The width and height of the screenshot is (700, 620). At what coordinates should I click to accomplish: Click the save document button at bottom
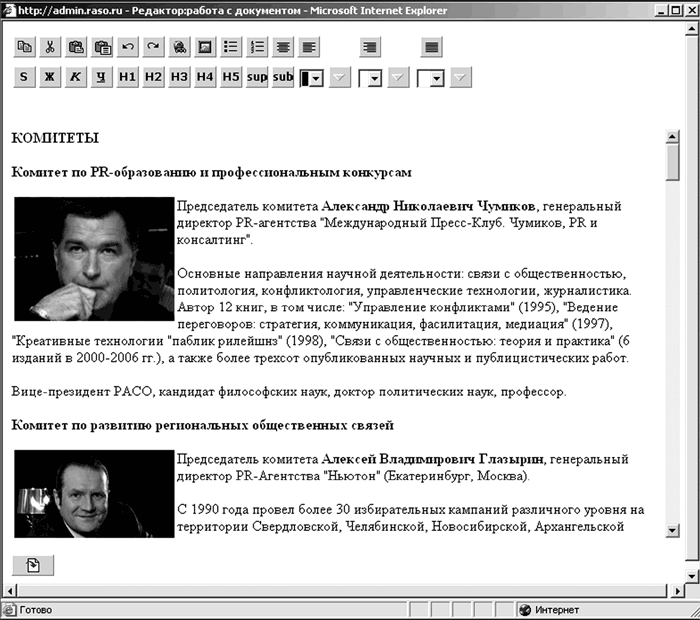click(33, 566)
